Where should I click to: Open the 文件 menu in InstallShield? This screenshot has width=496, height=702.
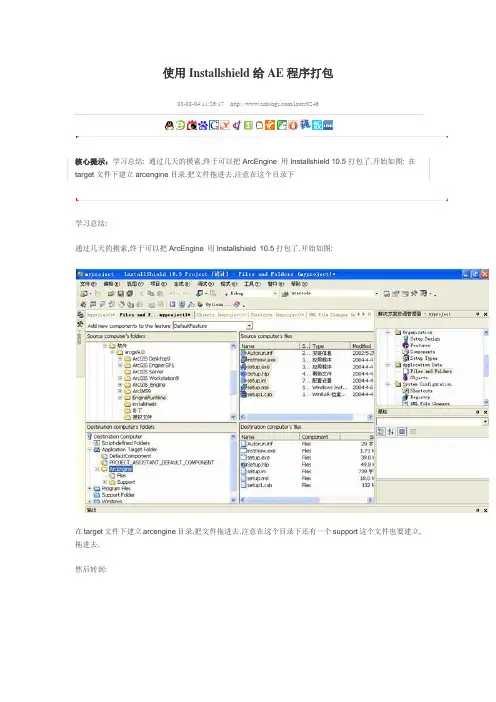pos(88,284)
